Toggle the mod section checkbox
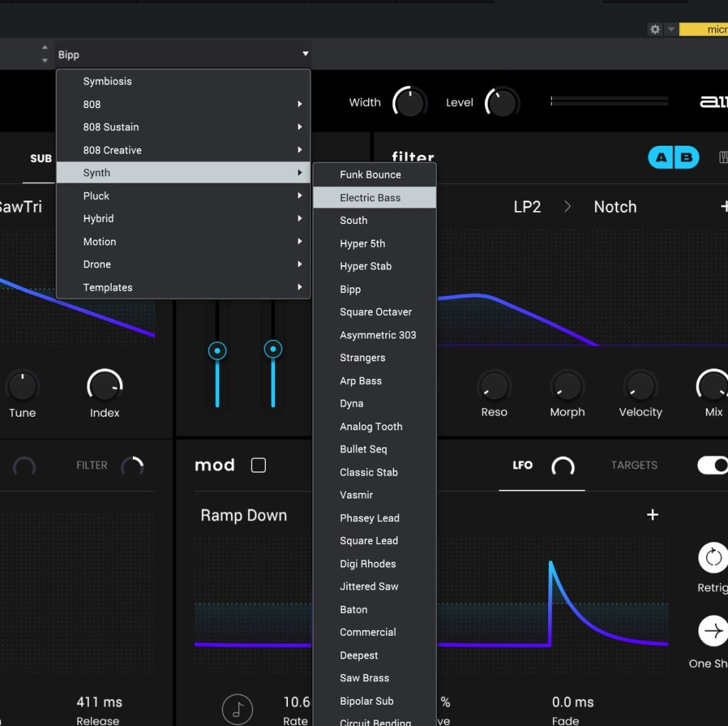Viewport: 728px width, 726px height. coord(259,465)
